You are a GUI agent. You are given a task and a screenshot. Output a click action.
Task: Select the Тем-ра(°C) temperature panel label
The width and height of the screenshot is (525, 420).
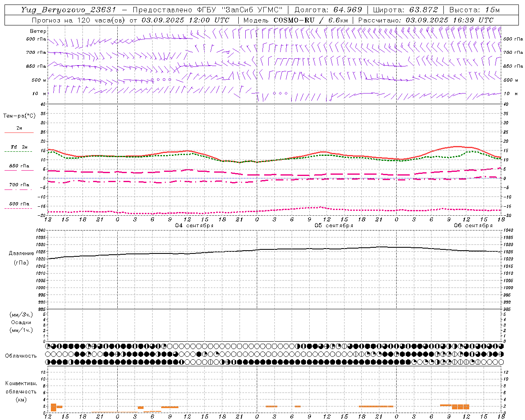pos(19,116)
